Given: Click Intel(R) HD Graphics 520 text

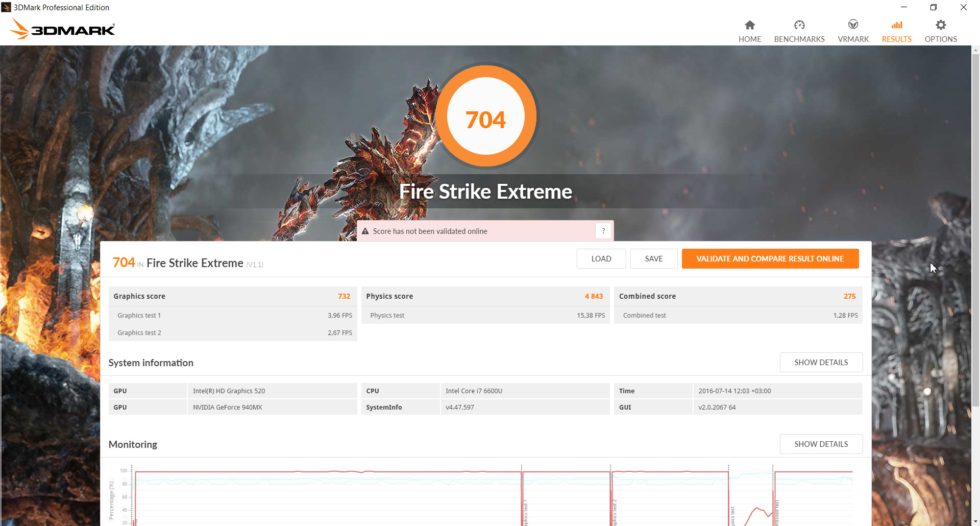Looking at the screenshot, I should (x=229, y=391).
